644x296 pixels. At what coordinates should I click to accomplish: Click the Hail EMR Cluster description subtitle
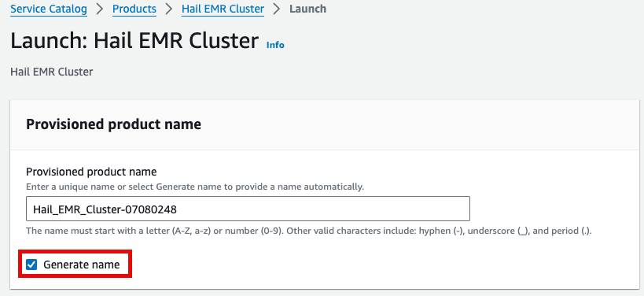coord(52,72)
